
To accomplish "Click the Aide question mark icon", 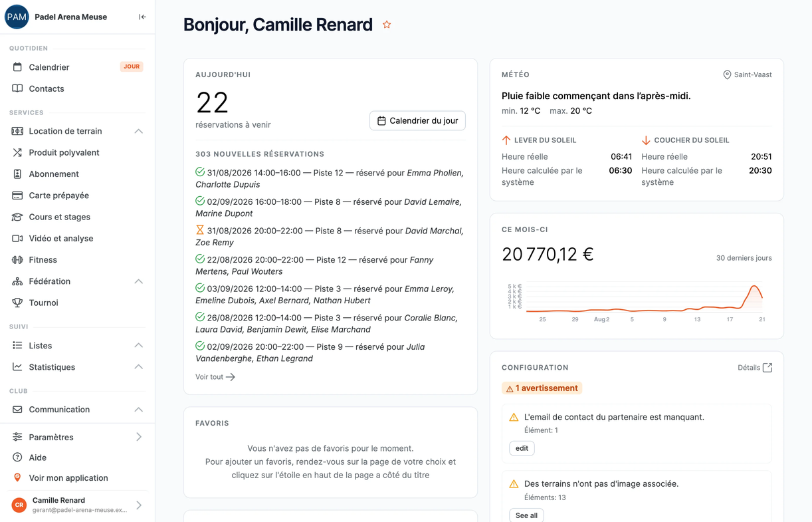I will pyautogui.click(x=17, y=457).
